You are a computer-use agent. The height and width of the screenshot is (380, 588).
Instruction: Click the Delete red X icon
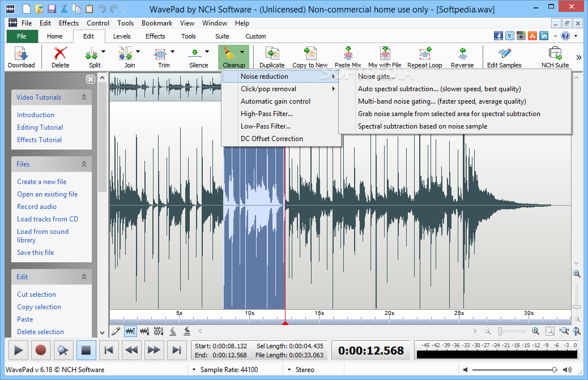click(x=60, y=54)
